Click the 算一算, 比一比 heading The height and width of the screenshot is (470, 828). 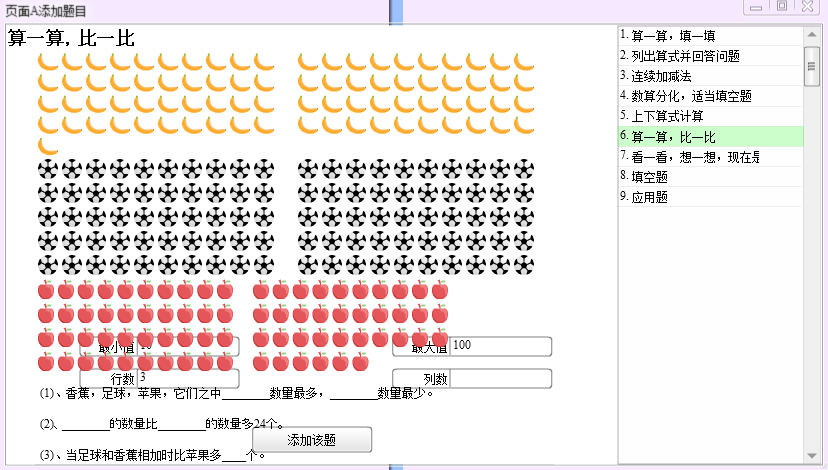click(x=71, y=38)
